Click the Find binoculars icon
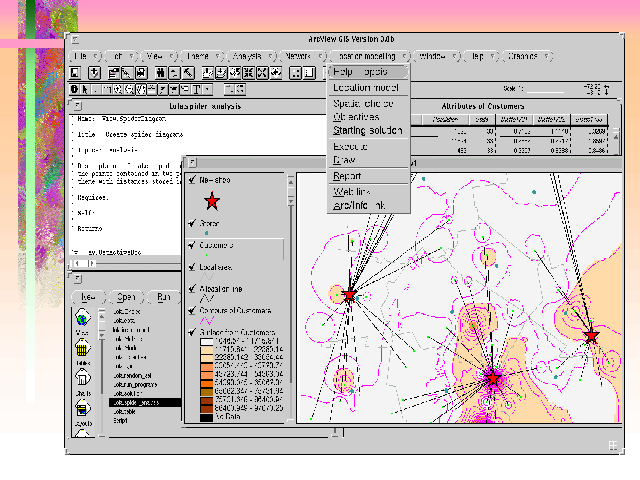The width and height of the screenshot is (640, 480). [160, 73]
